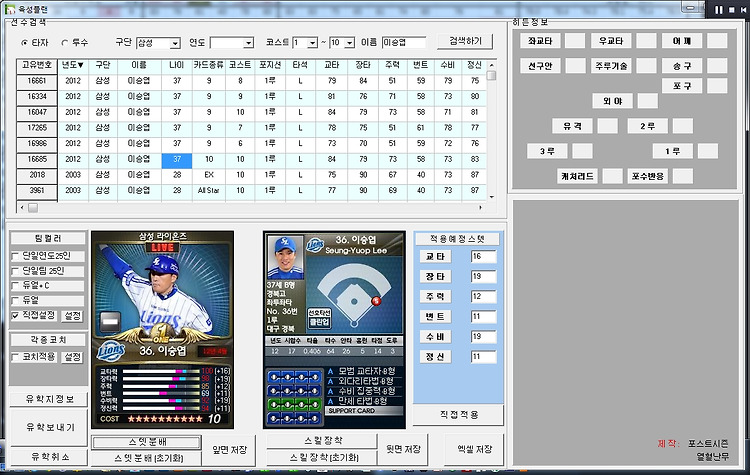Click the 직접적용 button
The width and height of the screenshot is (750, 475).
click(x=458, y=415)
